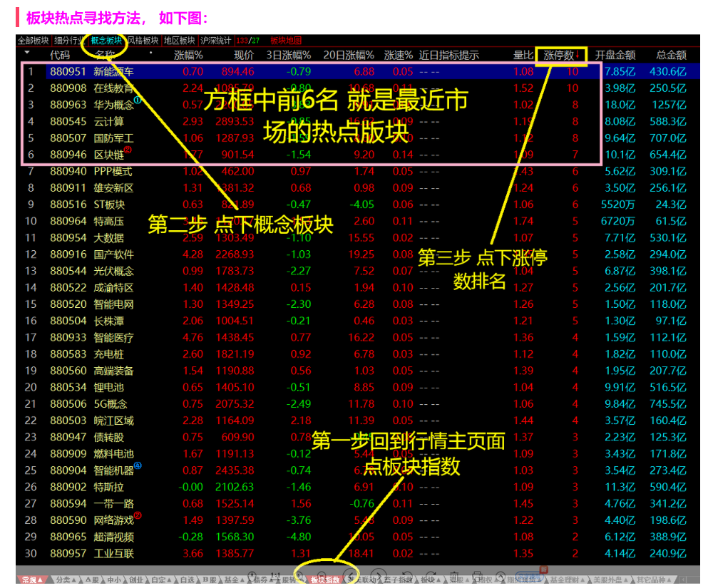This screenshot has height=588, width=718.
Task: Open the dropdown arrow above row numbers
Action: click(x=27, y=53)
